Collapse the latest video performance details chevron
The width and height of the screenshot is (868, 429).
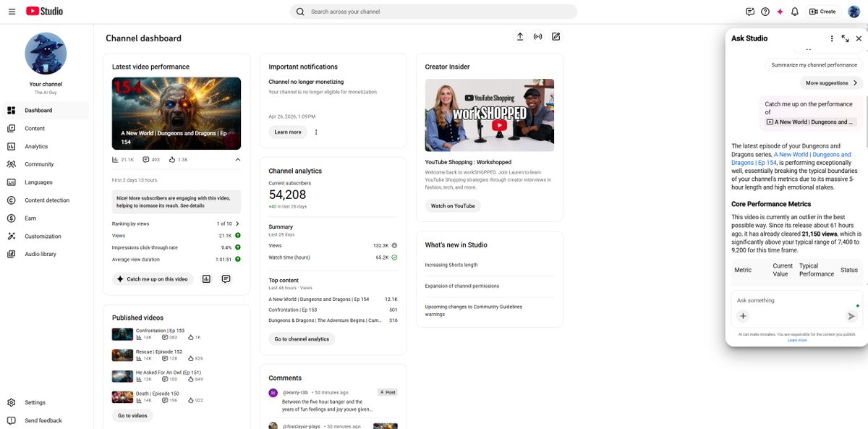point(237,159)
